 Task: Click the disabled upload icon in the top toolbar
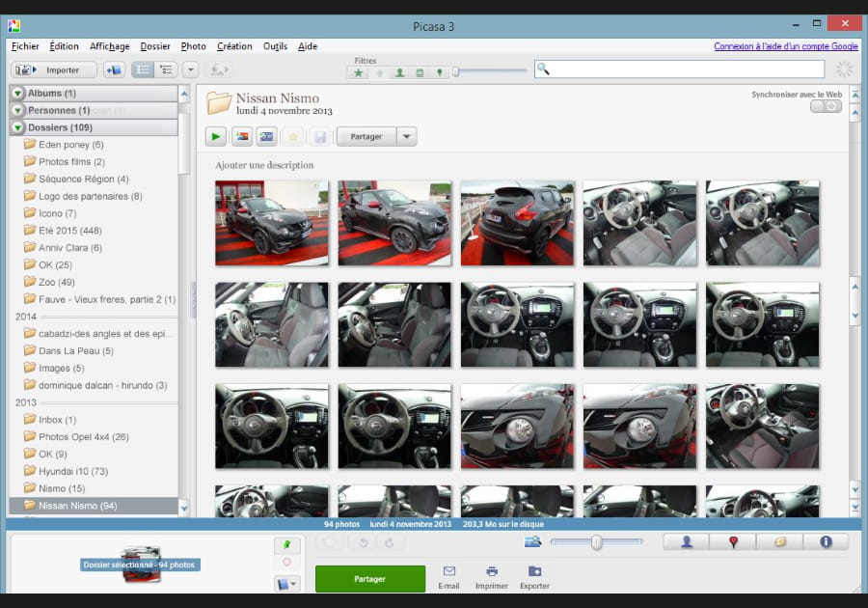point(219,69)
